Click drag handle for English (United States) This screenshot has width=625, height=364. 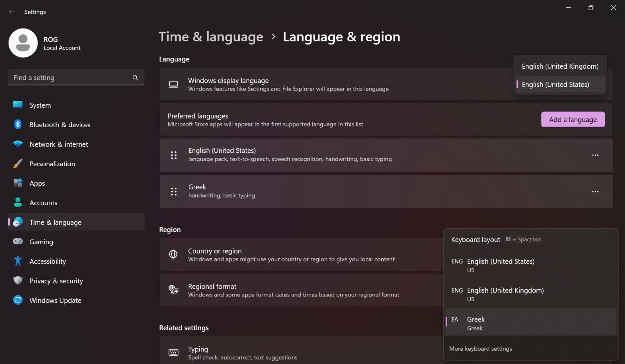pos(174,155)
